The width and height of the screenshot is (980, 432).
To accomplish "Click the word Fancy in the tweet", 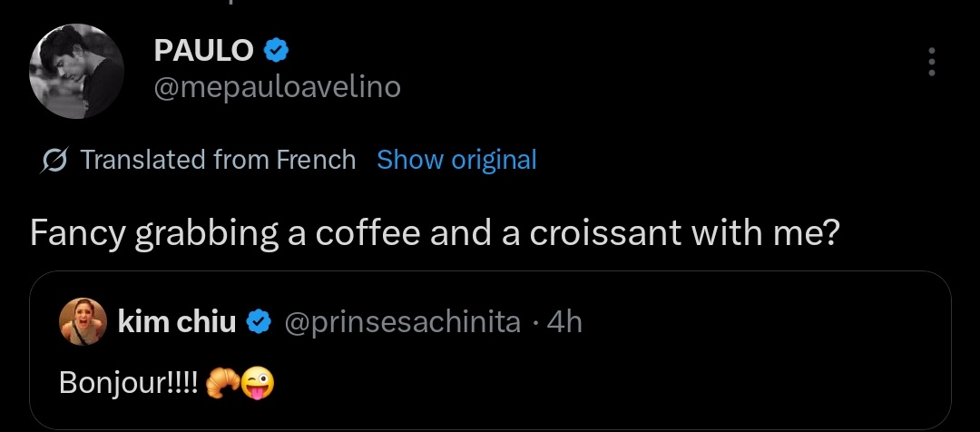I will point(76,234).
